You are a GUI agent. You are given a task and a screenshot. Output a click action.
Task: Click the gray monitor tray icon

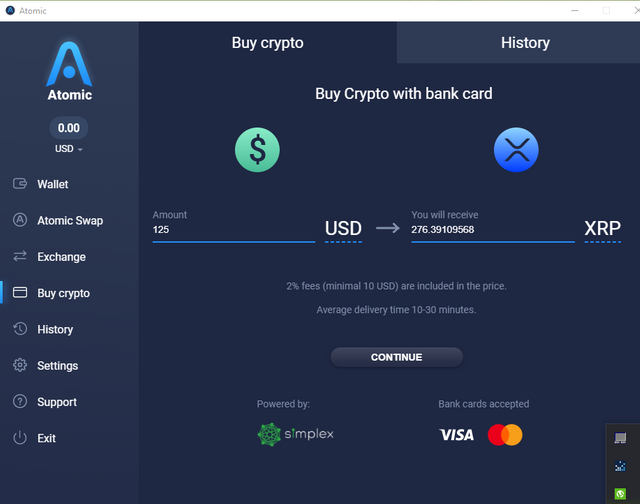pos(620,438)
